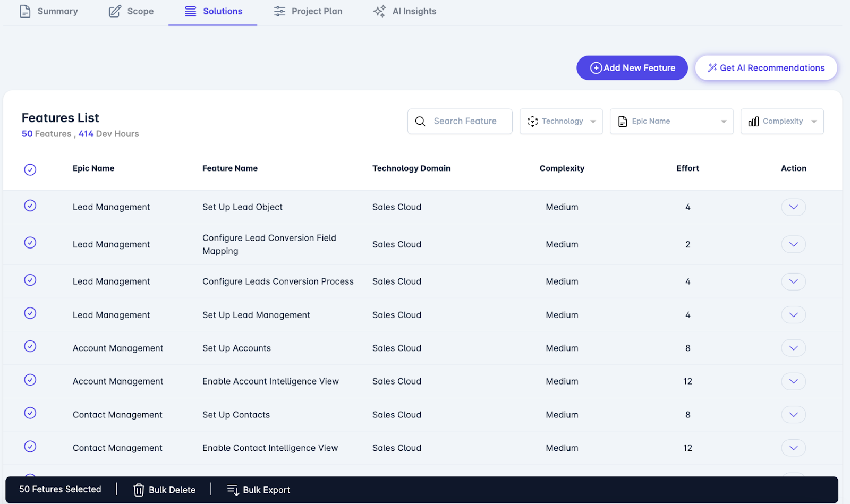Expand actions for Configure Lead Conversion Field Mapping
850x504 pixels.
pos(793,244)
